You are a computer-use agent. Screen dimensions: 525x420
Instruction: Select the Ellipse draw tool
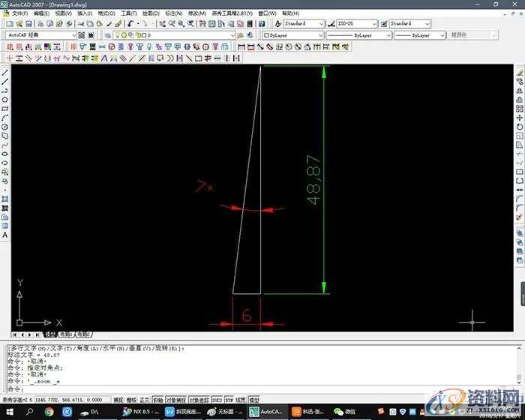coord(5,154)
